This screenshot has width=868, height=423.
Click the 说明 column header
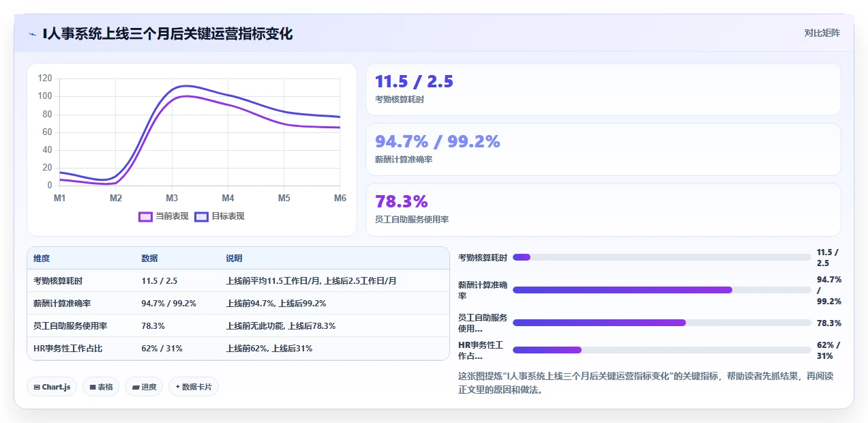[234, 259]
